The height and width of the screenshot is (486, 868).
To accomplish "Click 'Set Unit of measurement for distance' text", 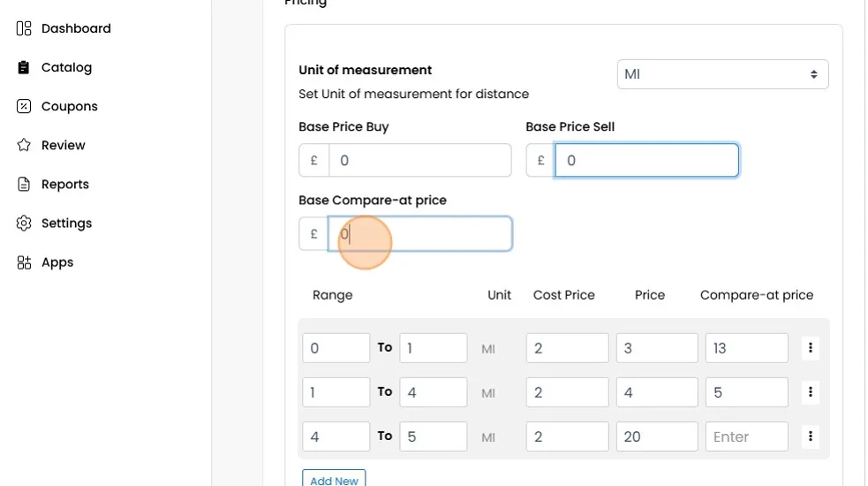I will click(413, 94).
